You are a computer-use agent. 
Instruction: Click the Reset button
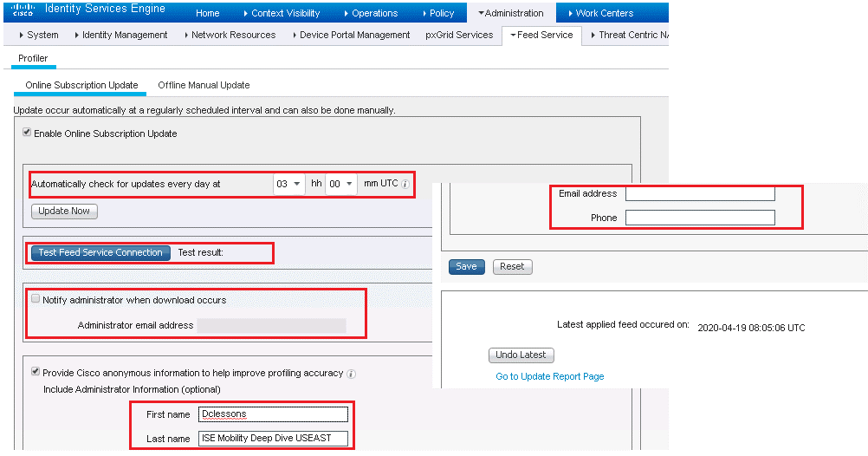pyautogui.click(x=512, y=266)
